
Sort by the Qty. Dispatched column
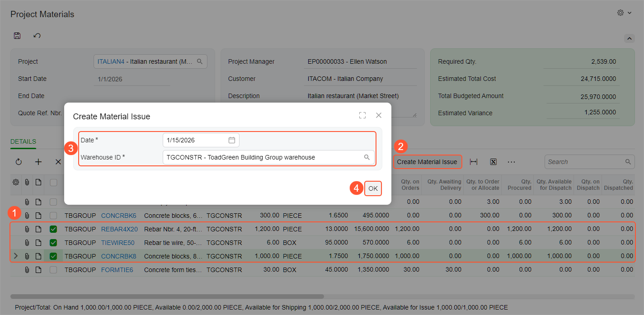[618, 185]
